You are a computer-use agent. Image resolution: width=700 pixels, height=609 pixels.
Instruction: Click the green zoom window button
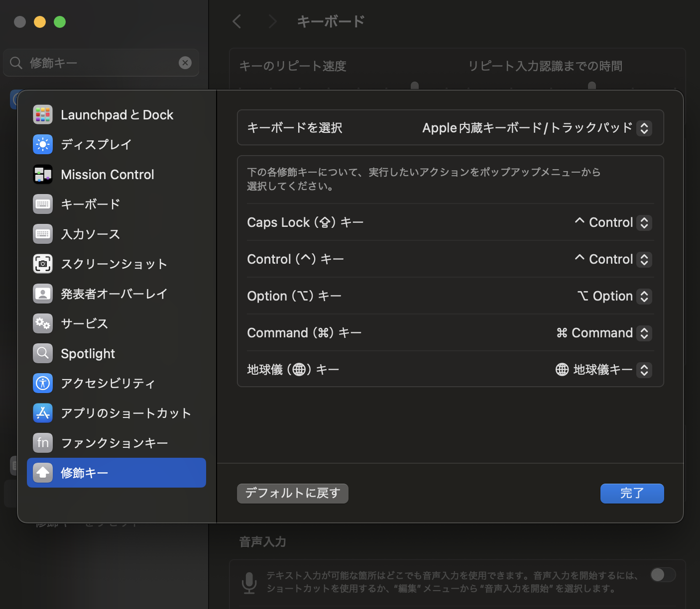pos(60,22)
